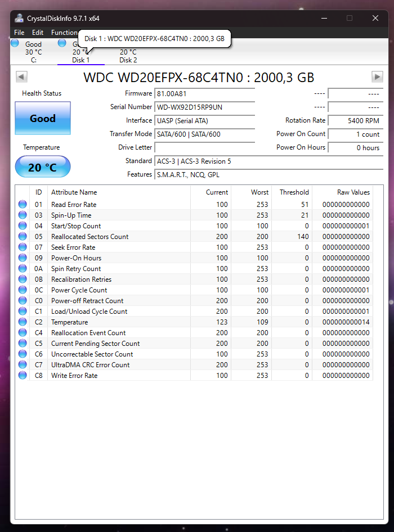
Task: Click status orb for Current Pending Sector Count
Action: point(23,344)
